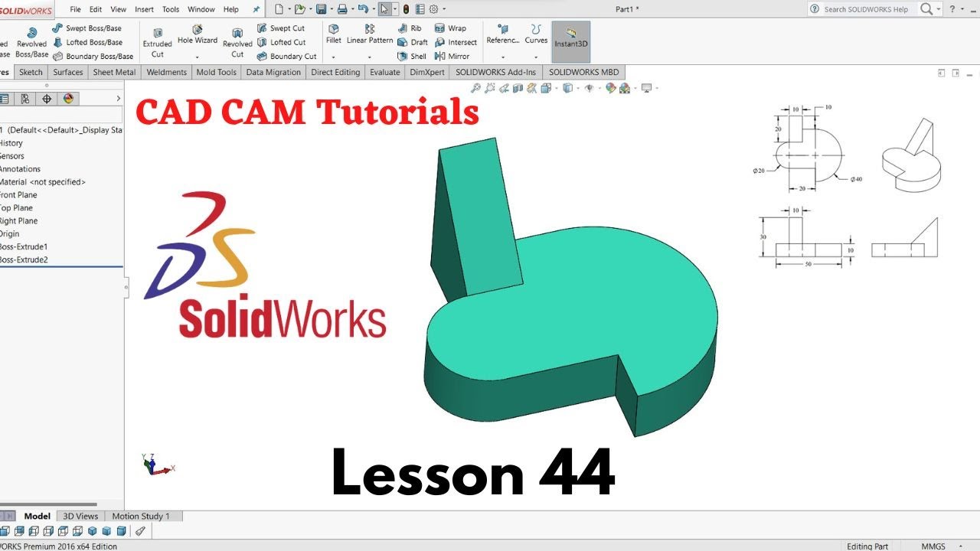980x551 pixels.
Task: Open the Edit Appearance icon
Action: pyautogui.click(x=611, y=88)
